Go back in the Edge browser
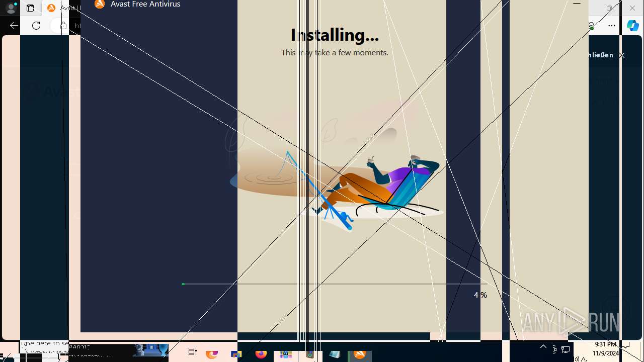 (14, 26)
